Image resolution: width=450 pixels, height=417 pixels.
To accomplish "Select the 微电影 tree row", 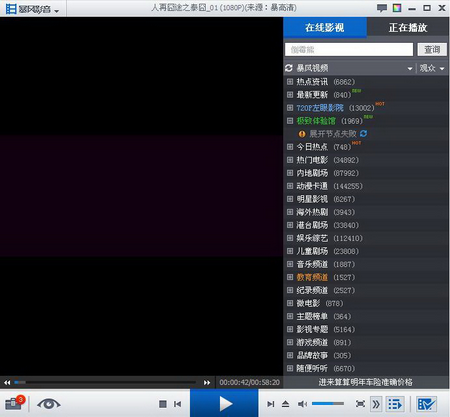I will point(366,303).
